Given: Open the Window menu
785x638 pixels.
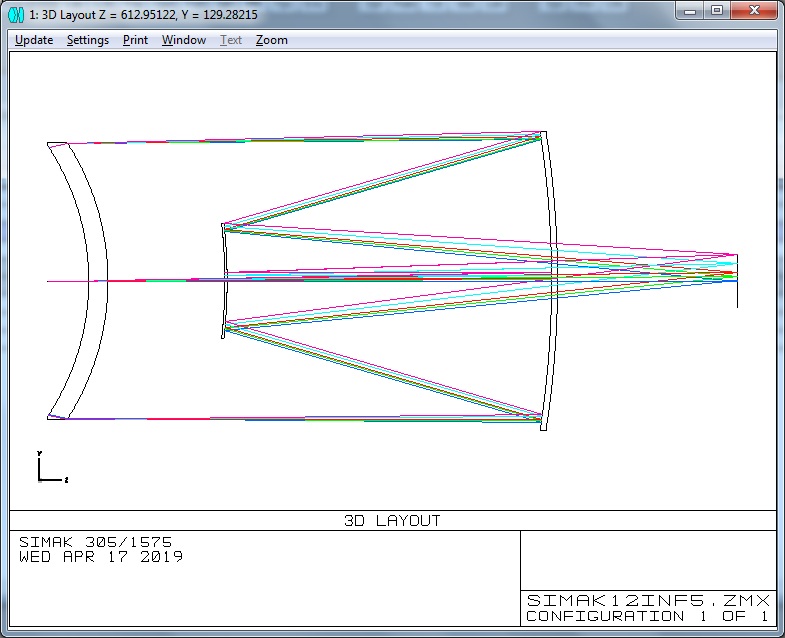Looking at the screenshot, I should point(184,40).
